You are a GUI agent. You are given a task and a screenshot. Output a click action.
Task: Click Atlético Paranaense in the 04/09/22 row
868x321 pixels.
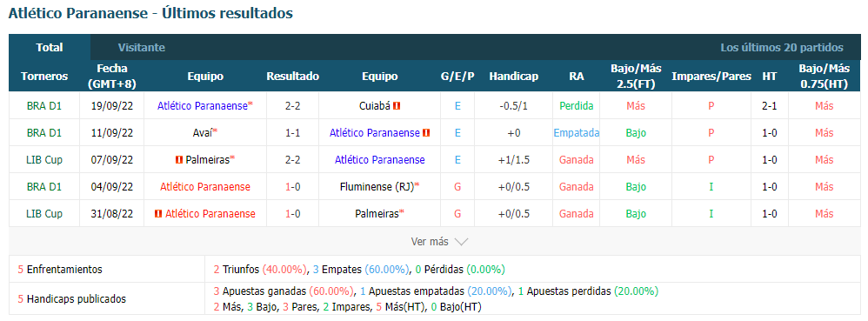click(205, 187)
